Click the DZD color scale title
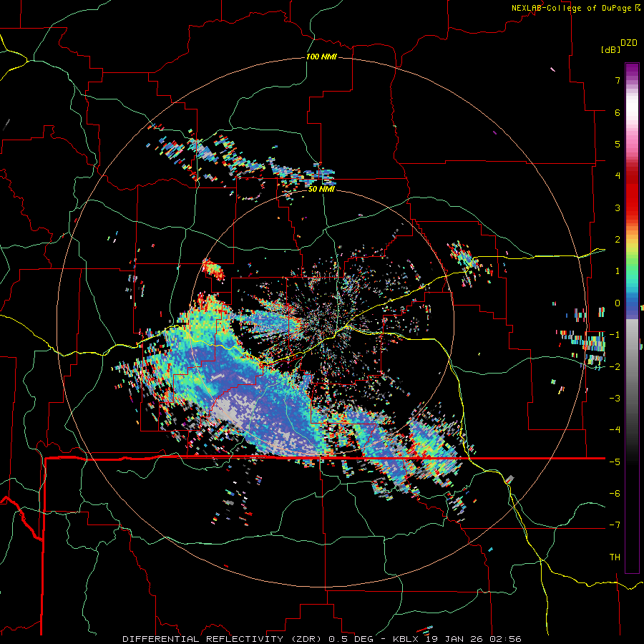 coord(629,43)
